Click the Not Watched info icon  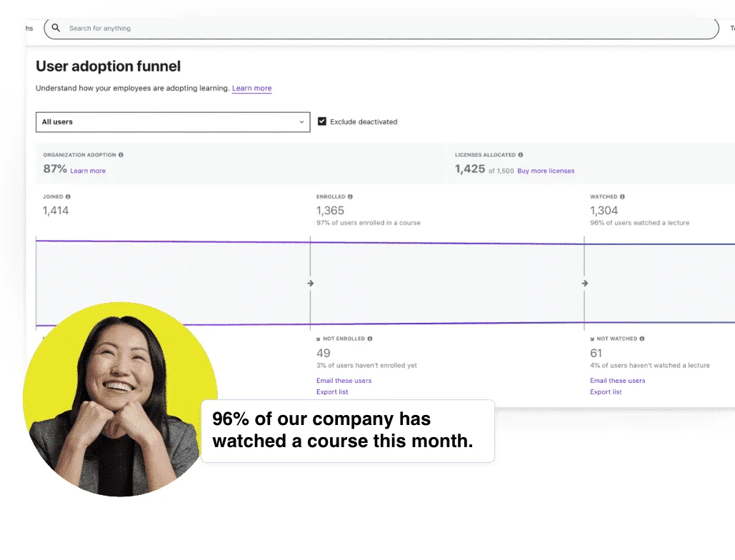641,339
